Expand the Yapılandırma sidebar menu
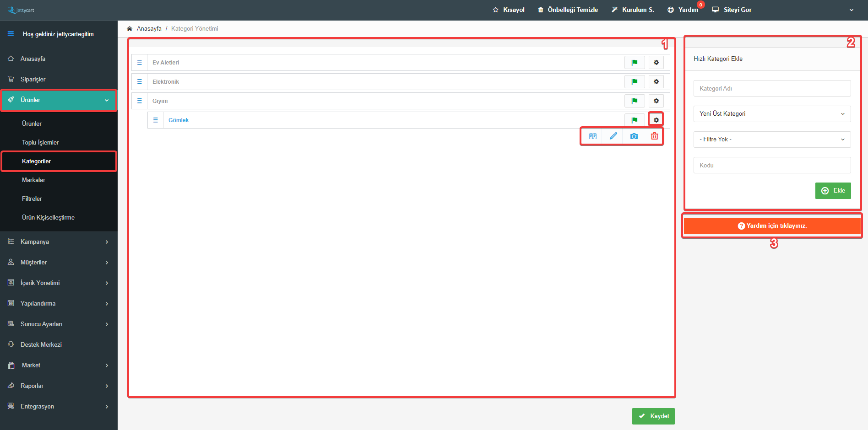The image size is (868, 430). coord(59,304)
